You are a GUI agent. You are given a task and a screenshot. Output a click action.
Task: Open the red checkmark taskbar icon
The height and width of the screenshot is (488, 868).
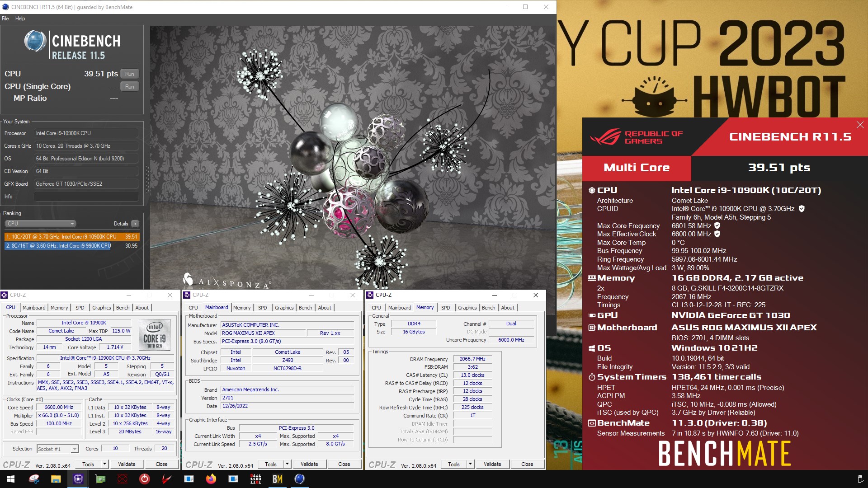pyautogui.click(x=167, y=479)
